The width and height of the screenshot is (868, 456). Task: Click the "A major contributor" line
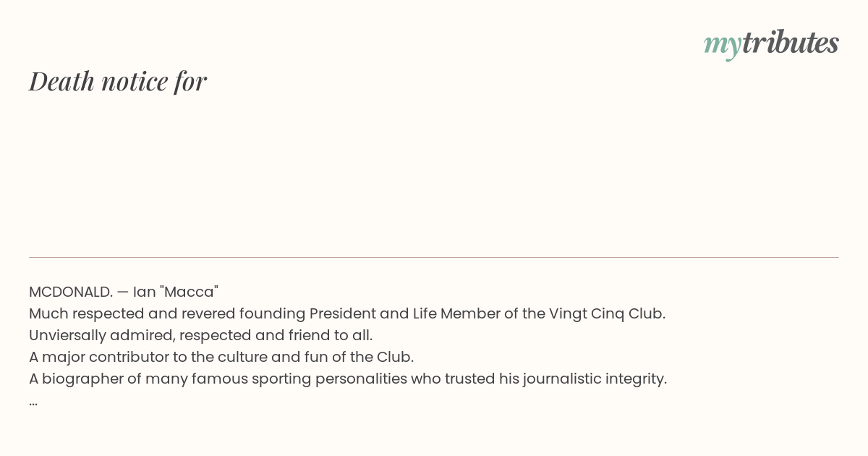click(x=221, y=357)
